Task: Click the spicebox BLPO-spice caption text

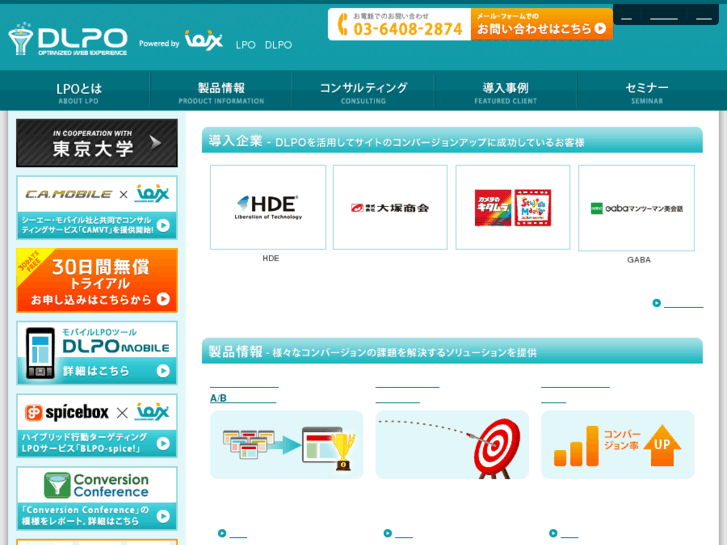Action: [x=85, y=443]
